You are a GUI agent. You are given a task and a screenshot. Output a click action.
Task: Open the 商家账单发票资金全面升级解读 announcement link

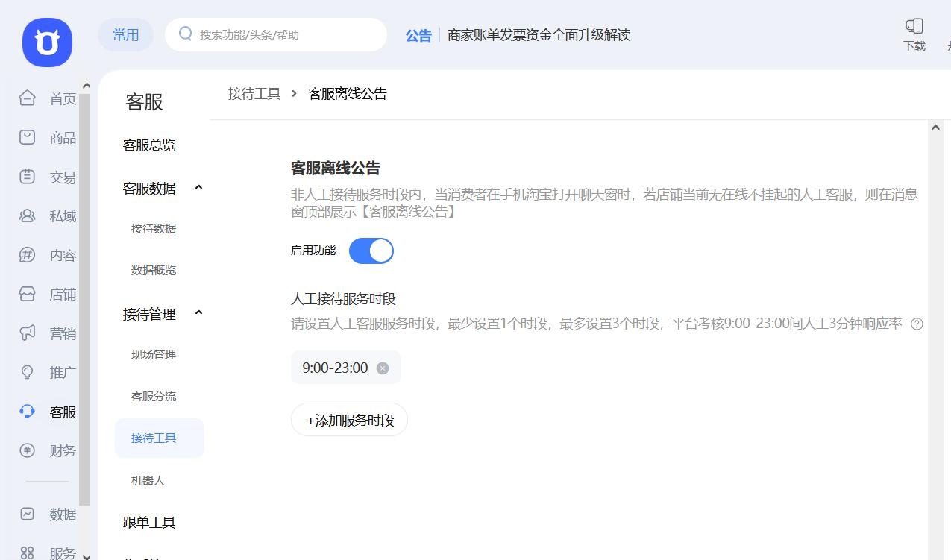click(539, 35)
